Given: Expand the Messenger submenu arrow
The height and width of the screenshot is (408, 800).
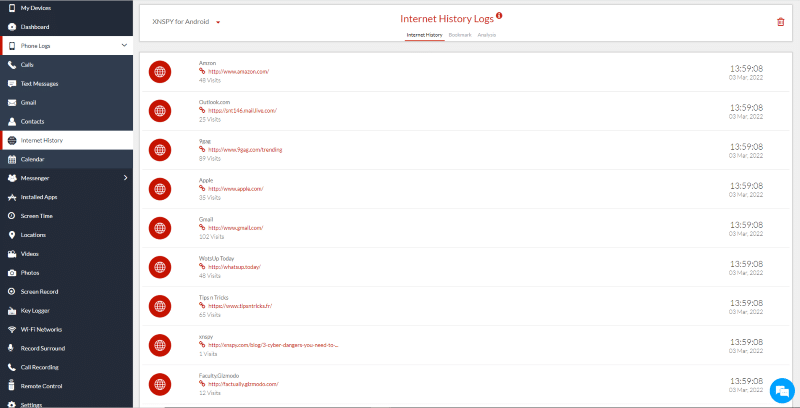Looking at the screenshot, I should tap(126, 178).
